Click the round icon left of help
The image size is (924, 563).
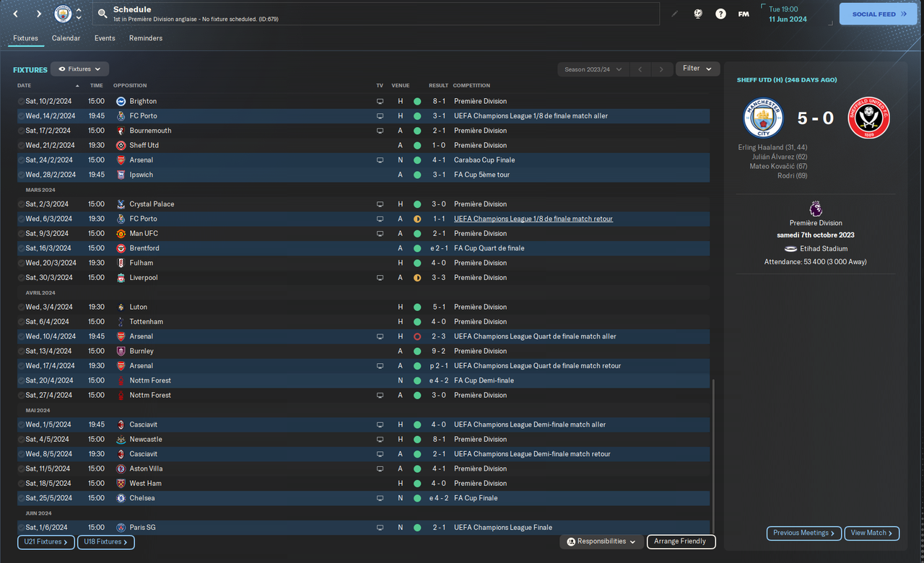pyautogui.click(x=698, y=14)
